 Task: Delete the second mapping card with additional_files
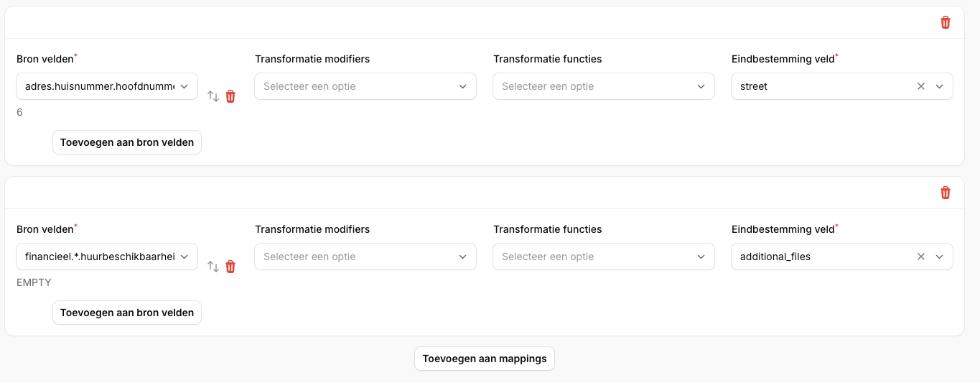[946, 193]
